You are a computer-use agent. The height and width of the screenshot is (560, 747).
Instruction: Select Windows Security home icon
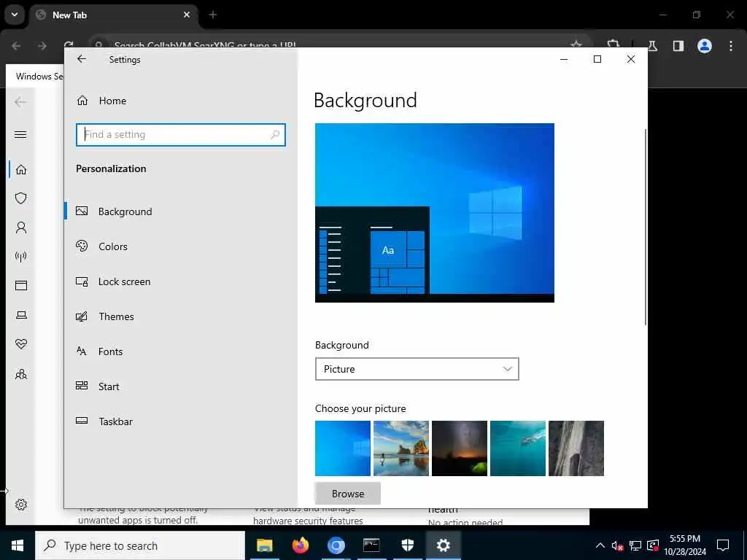point(21,169)
